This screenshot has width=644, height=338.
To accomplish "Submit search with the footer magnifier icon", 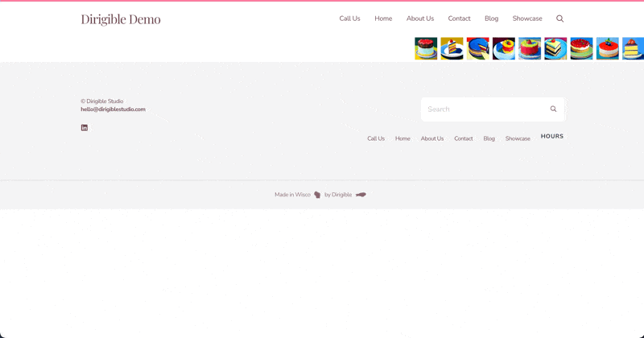I will point(553,109).
